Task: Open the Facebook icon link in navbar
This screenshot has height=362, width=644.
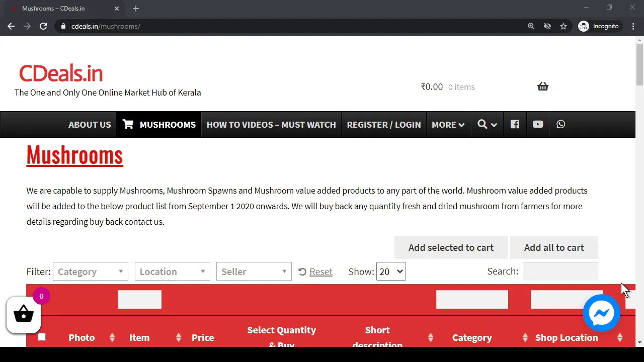Action: [515, 124]
